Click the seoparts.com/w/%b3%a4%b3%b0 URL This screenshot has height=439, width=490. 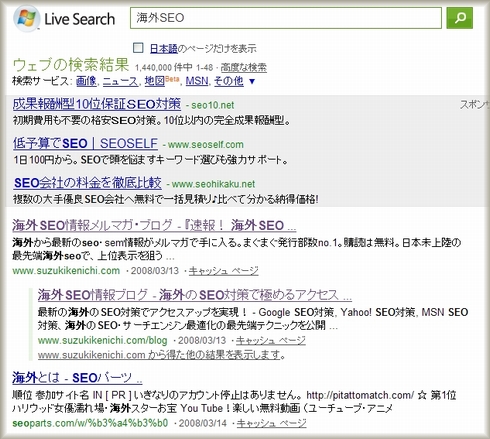(90, 423)
